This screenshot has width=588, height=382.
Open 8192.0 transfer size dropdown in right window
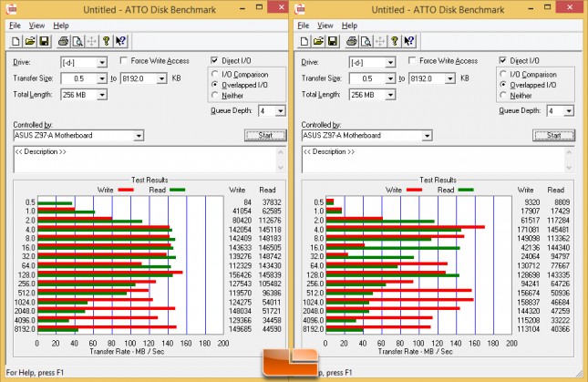pyautogui.click(x=450, y=78)
